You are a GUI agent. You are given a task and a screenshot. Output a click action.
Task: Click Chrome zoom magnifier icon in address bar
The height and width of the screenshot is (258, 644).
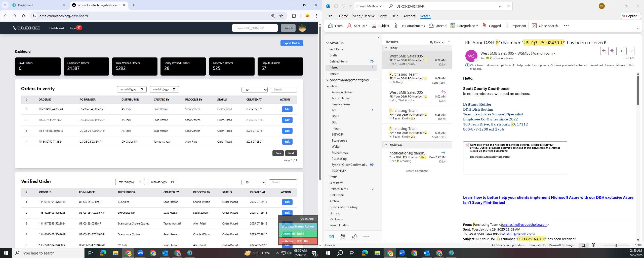pyautogui.click(x=273, y=16)
